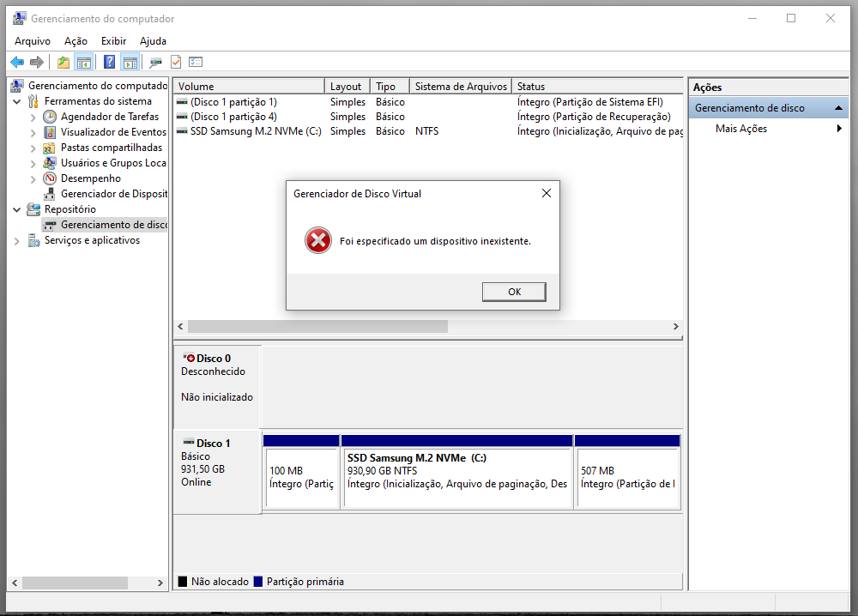
Task: Toggle the Show/Hide Action Pane button
Action: (130, 62)
